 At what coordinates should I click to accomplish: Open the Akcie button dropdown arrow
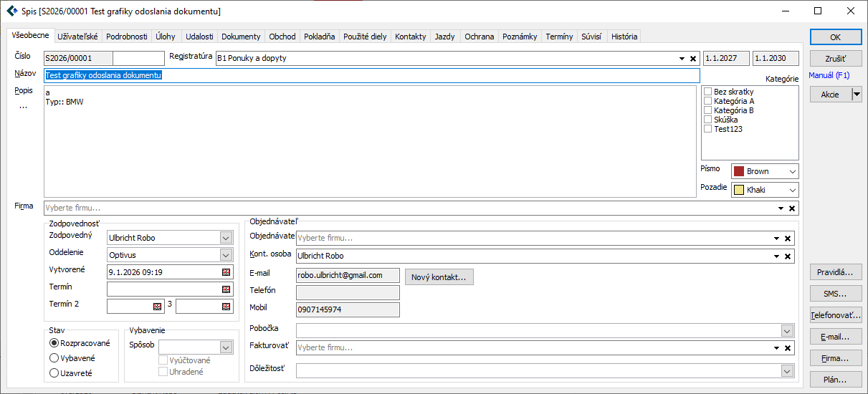[x=856, y=95]
